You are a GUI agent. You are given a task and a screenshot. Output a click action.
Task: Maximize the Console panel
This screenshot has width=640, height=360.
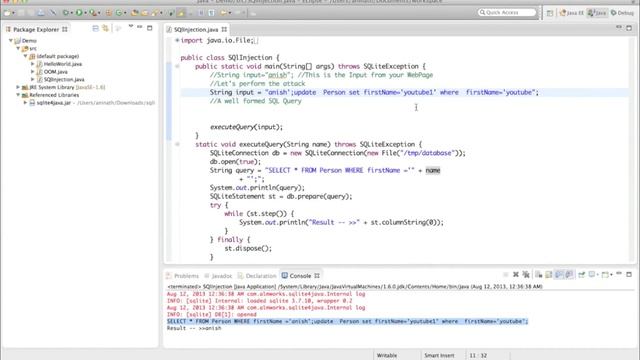pos(629,275)
